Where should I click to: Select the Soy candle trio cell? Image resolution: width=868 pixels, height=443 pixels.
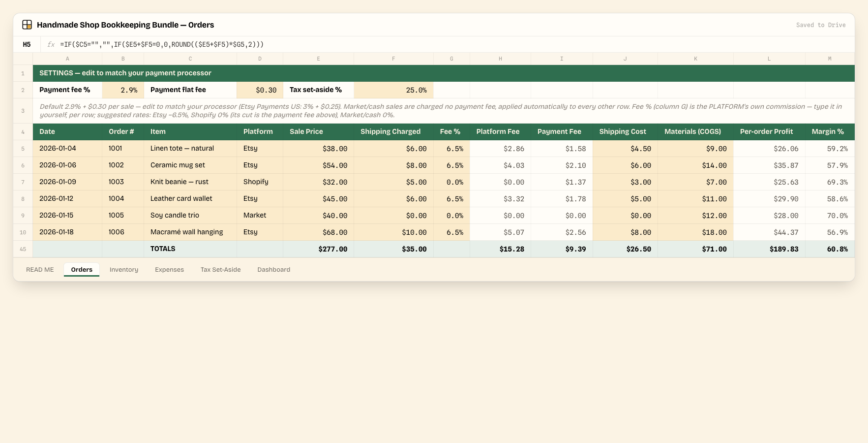click(190, 216)
